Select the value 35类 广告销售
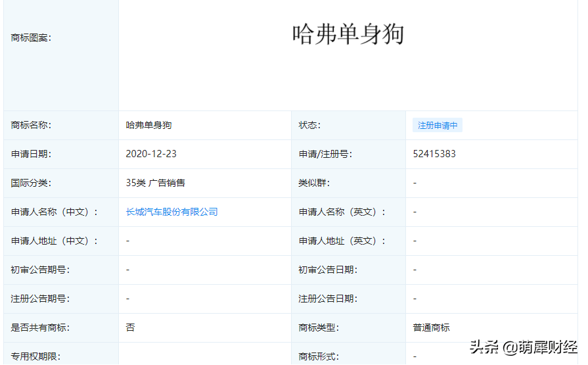 155,183
